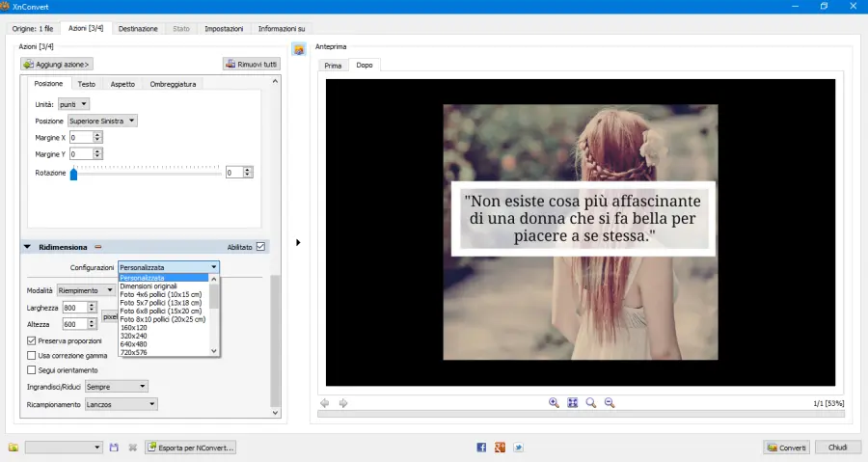Click the Twitter icon

coord(518,448)
